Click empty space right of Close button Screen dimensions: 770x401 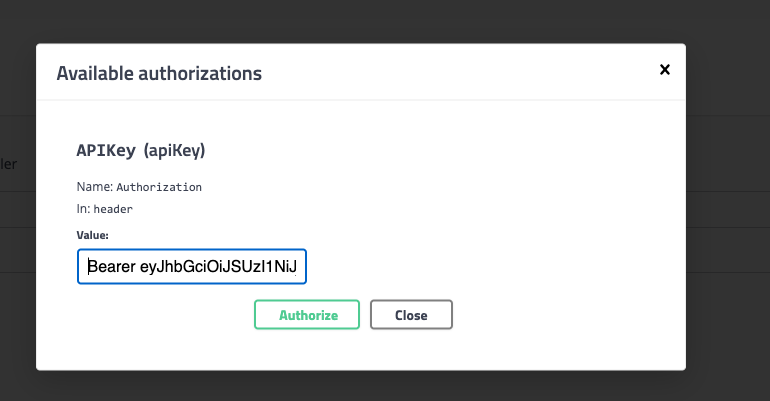pyautogui.click(x=560, y=315)
